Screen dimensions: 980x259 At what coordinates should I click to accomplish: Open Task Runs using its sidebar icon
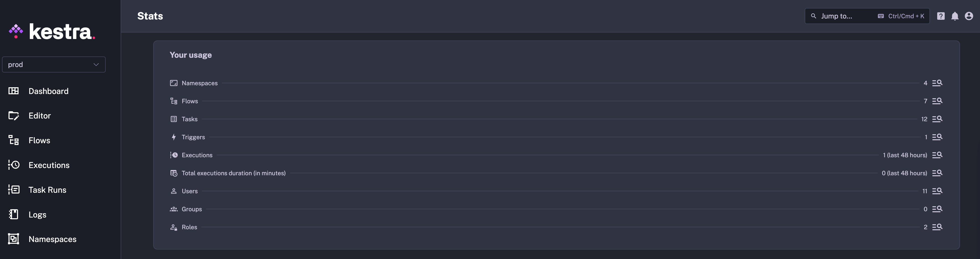point(14,189)
